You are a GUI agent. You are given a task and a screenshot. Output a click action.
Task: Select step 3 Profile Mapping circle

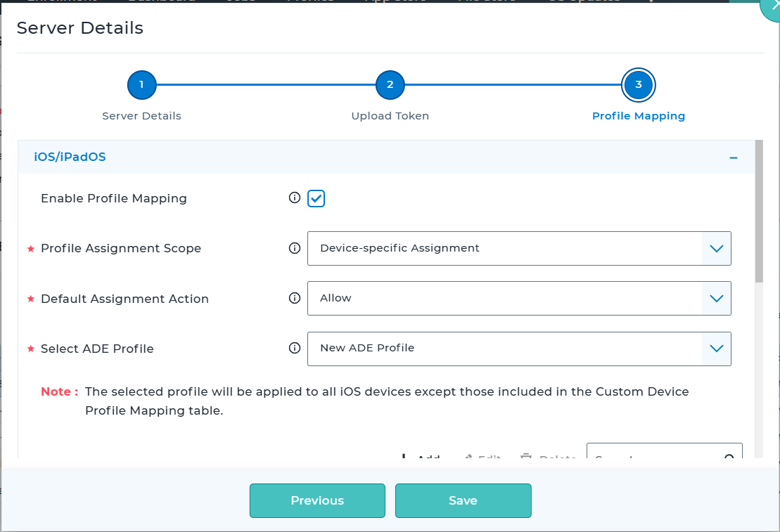[638, 85]
